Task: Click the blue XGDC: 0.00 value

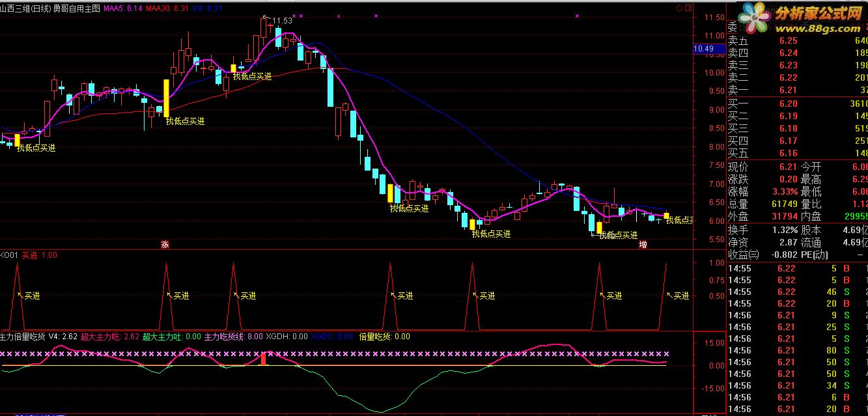Action: tap(332, 337)
